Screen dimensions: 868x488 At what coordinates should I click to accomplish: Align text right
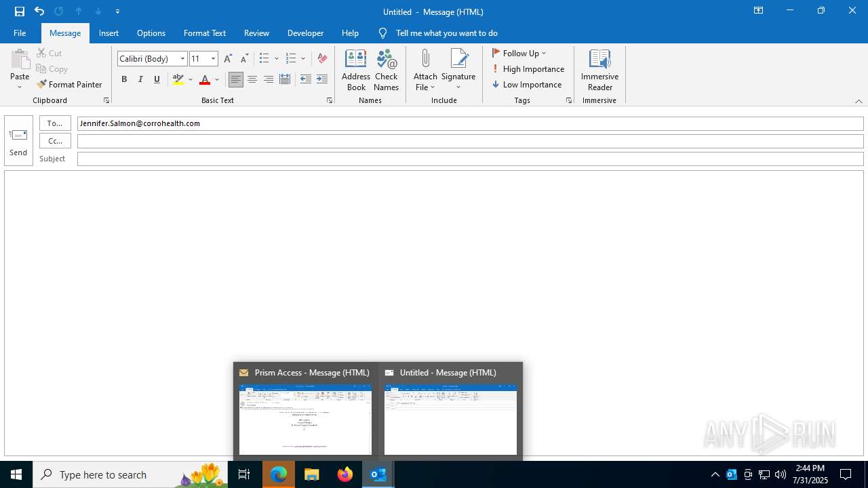269,79
